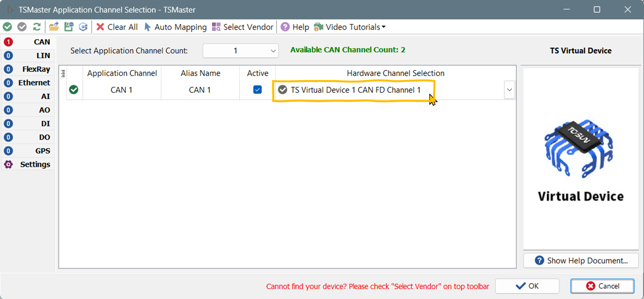Click the TS Virtual Device heading
Screen dimensions: 644x299
[581, 51]
